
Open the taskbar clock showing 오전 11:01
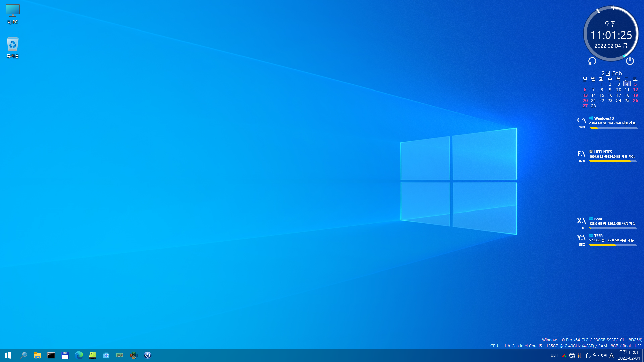click(629, 355)
